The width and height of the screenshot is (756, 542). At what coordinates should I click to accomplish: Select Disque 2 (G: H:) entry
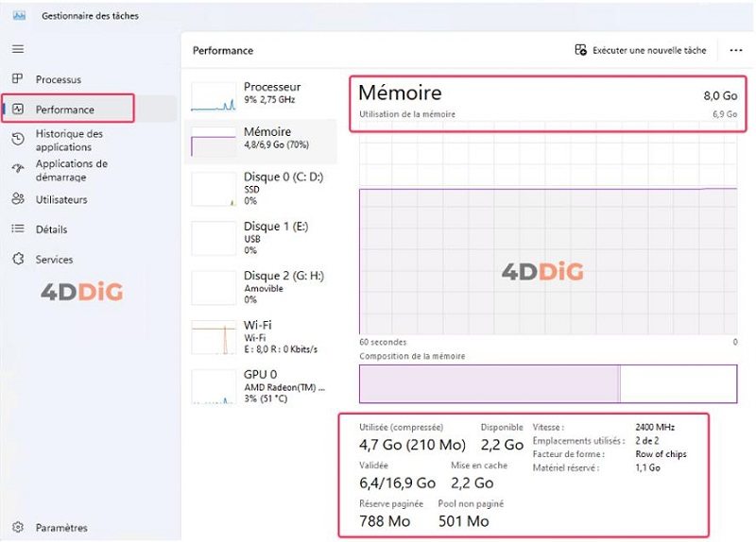pos(261,288)
